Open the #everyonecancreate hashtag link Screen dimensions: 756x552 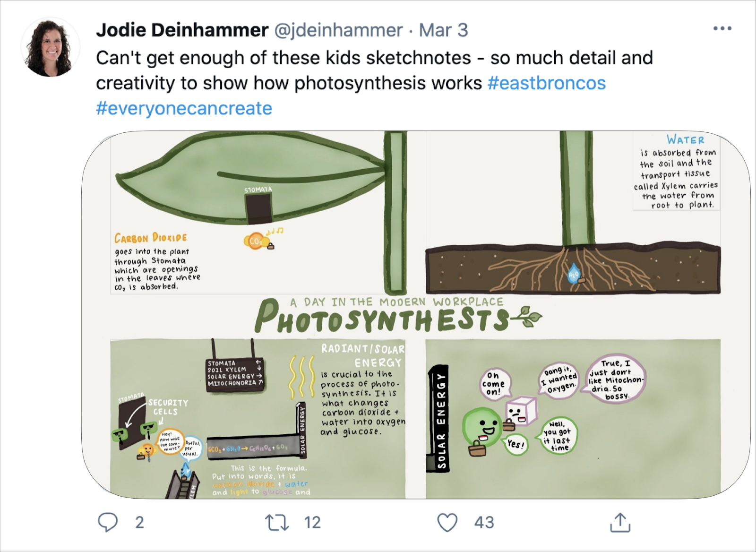point(184,108)
